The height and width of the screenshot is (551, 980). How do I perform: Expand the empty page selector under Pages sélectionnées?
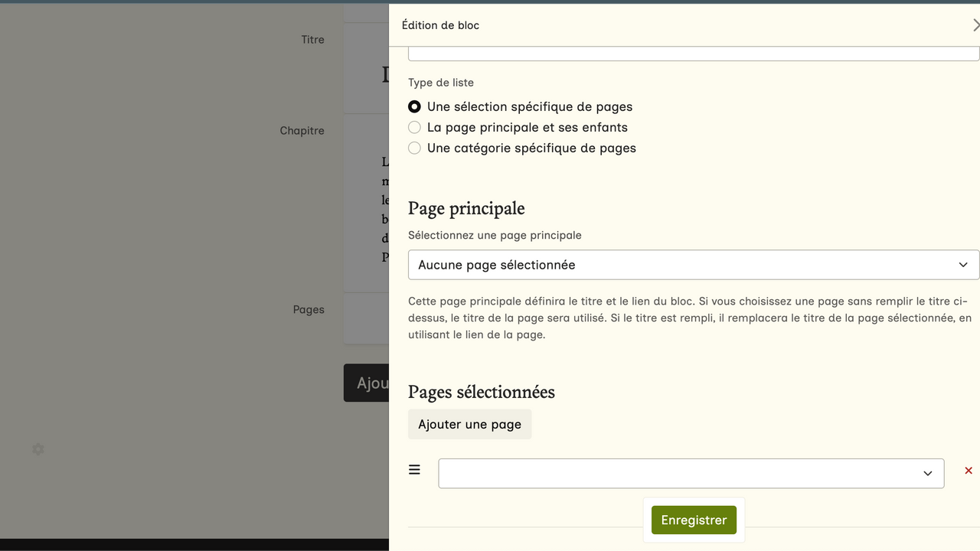click(691, 474)
